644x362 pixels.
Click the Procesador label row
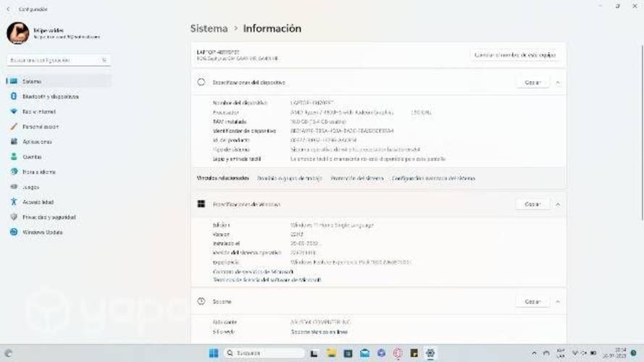226,112
